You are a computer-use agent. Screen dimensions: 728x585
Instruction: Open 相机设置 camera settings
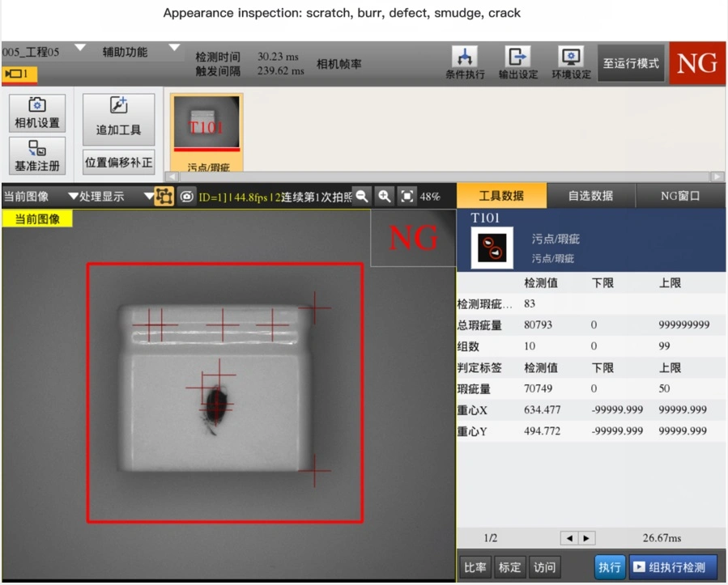tap(37, 113)
